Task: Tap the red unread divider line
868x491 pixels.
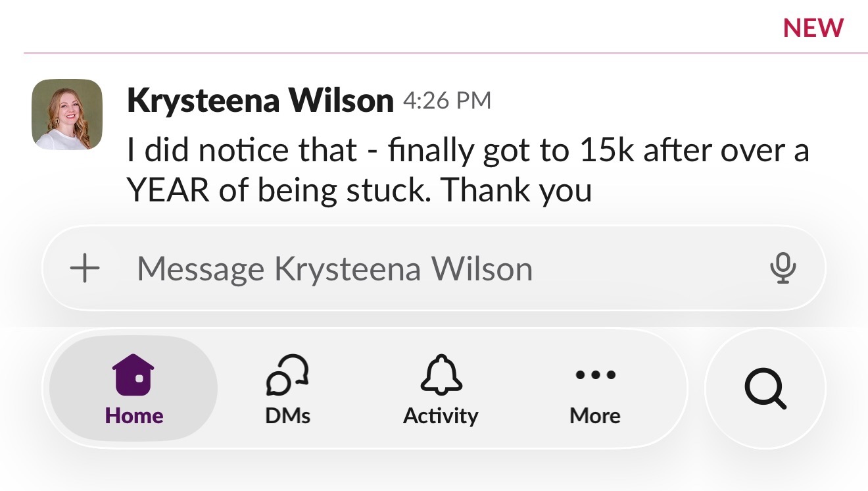Action: pos(446,53)
